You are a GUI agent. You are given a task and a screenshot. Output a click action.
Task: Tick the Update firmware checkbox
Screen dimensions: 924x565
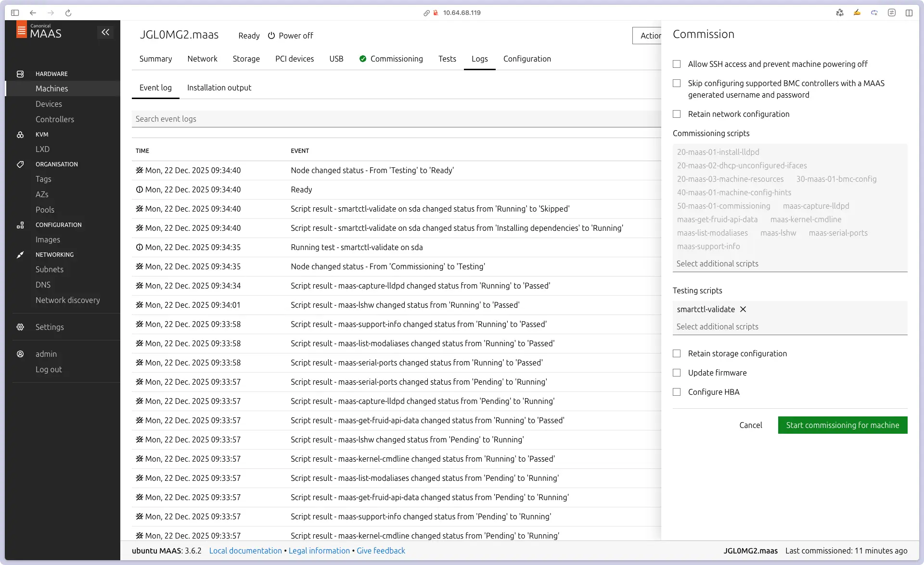click(x=677, y=373)
